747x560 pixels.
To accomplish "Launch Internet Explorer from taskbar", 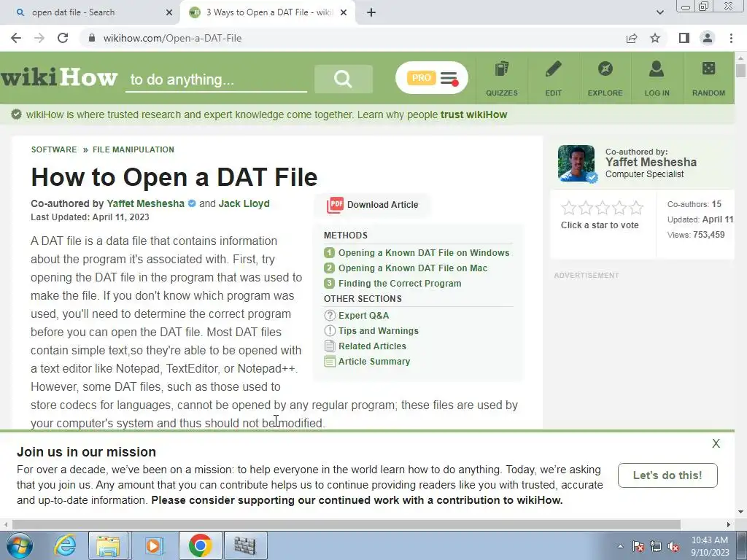I will [x=65, y=545].
